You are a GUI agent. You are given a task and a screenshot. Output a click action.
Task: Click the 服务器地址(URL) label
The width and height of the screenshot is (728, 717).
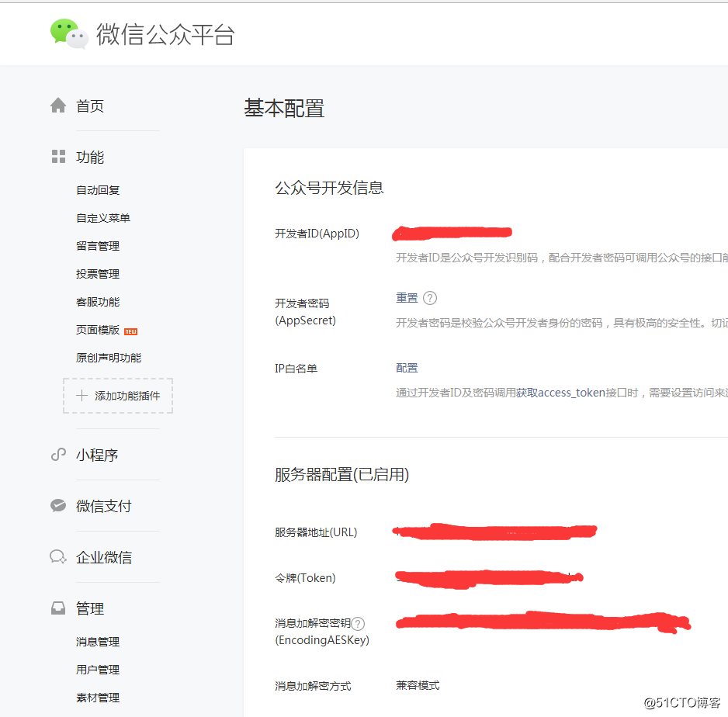coord(316,532)
